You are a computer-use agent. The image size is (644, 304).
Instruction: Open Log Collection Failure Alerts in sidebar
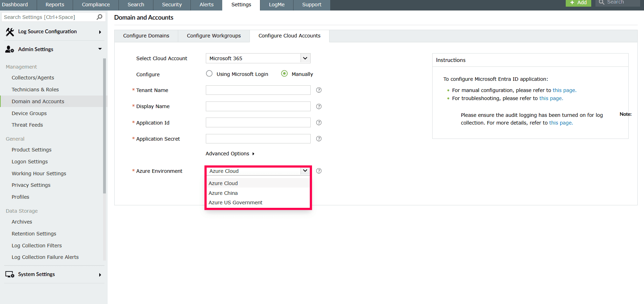tap(45, 257)
